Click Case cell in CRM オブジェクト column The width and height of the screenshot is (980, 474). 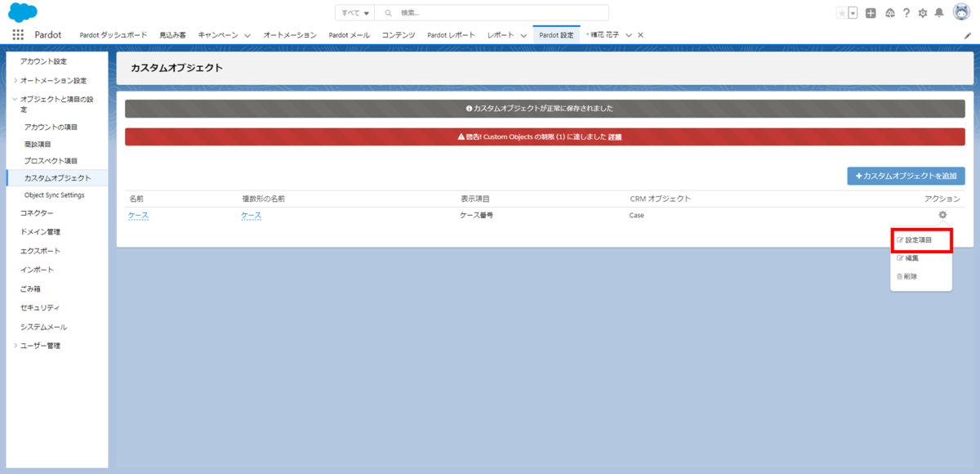(x=636, y=216)
